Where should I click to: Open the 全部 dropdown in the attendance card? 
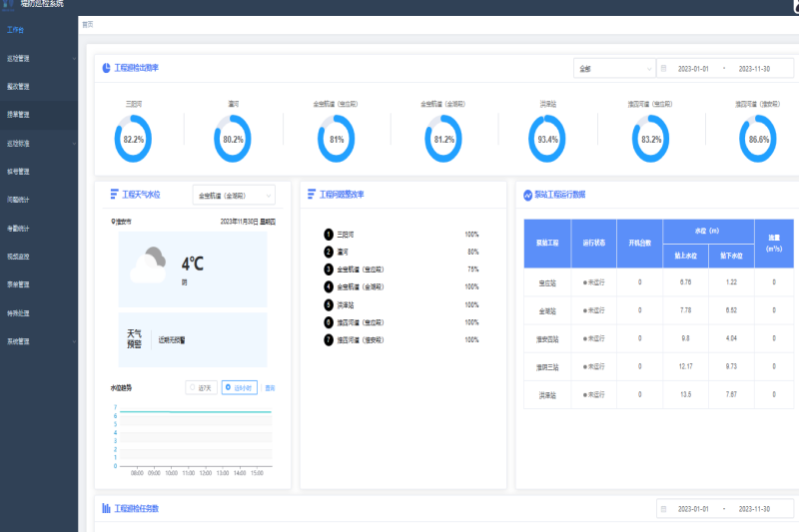pyautogui.click(x=614, y=68)
